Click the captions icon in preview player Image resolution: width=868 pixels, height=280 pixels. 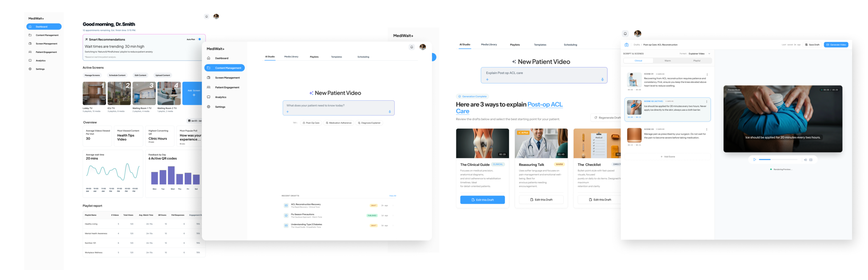pyautogui.click(x=811, y=160)
